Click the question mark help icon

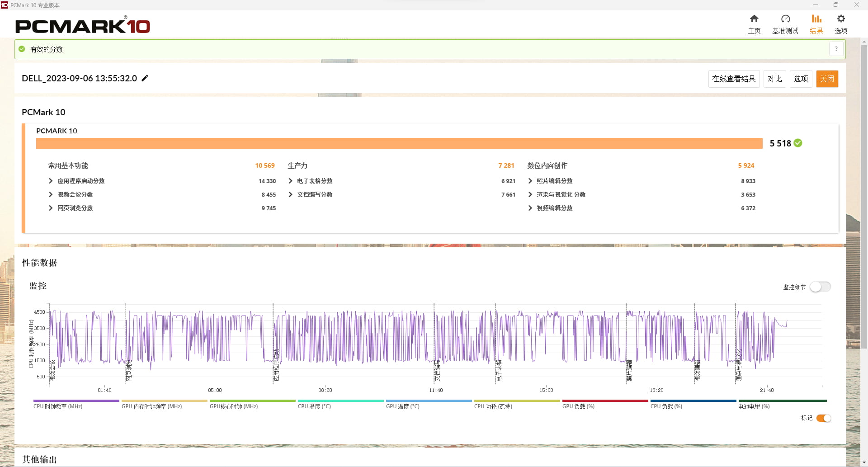pyautogui.click(x=836, y=49)
